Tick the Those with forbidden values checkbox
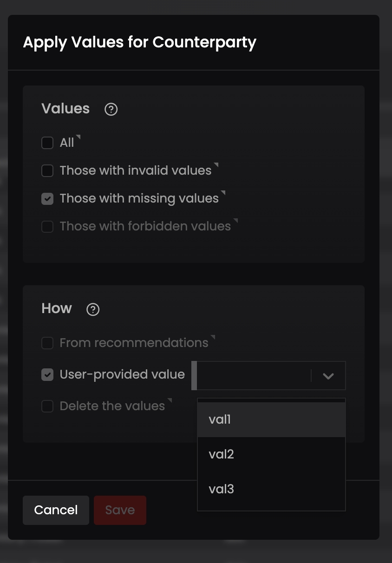392x563 pixels. pyautogui.click(x=47, y=227)
